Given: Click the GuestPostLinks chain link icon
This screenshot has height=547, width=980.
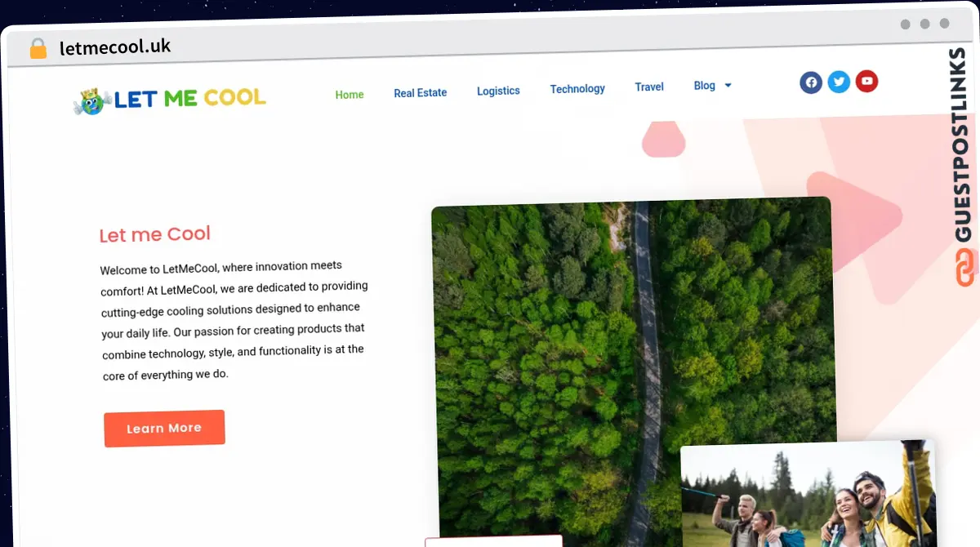Looking at the screenshot, I should 965,268.
